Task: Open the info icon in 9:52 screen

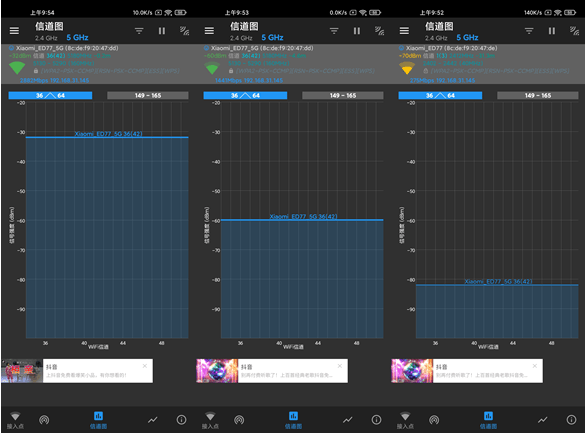Action: (571, 420)
